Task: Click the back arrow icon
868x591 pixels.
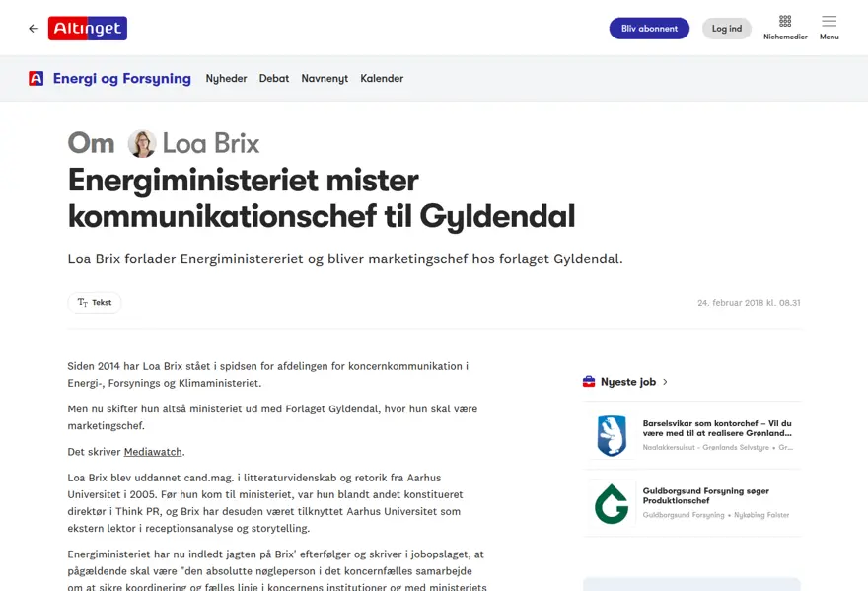Action: pyautogui.click(x=34, y=29)
